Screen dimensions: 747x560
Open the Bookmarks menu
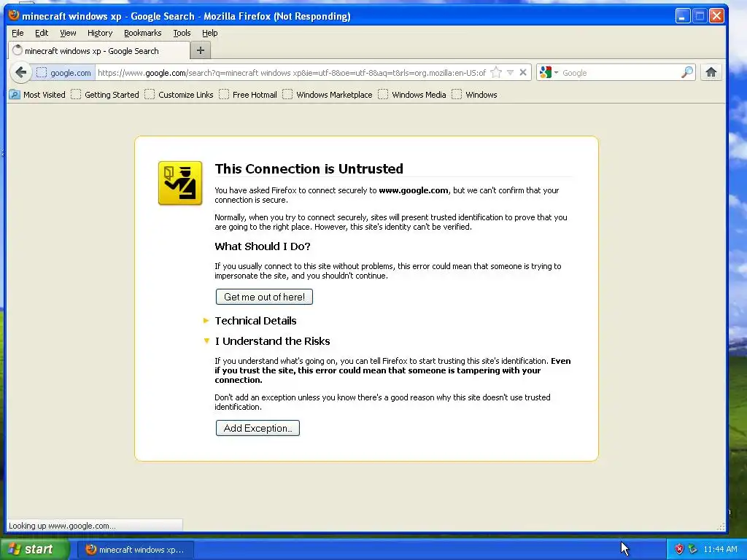click(x=142, y=33)
